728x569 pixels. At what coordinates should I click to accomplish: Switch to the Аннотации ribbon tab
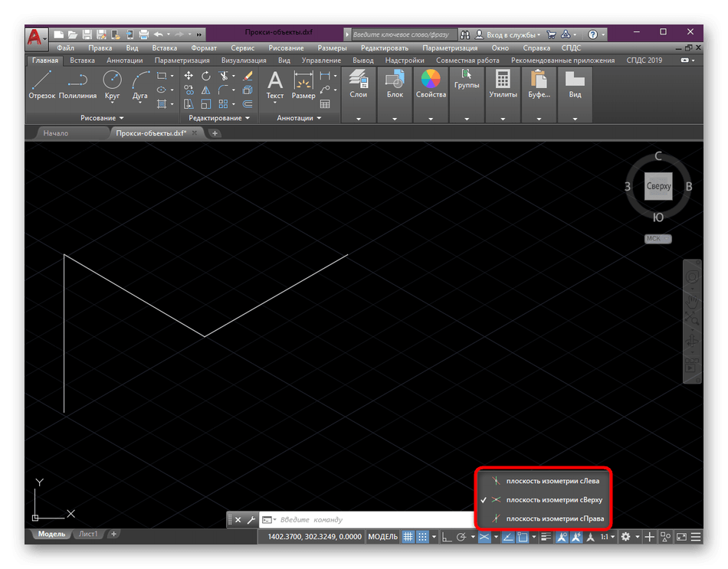(x=124, y=60)
